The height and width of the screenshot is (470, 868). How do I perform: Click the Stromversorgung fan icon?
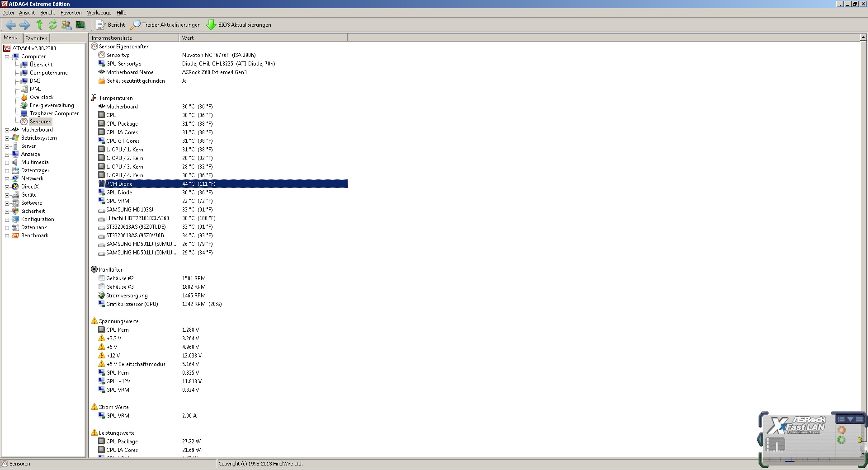pos(101,296)
